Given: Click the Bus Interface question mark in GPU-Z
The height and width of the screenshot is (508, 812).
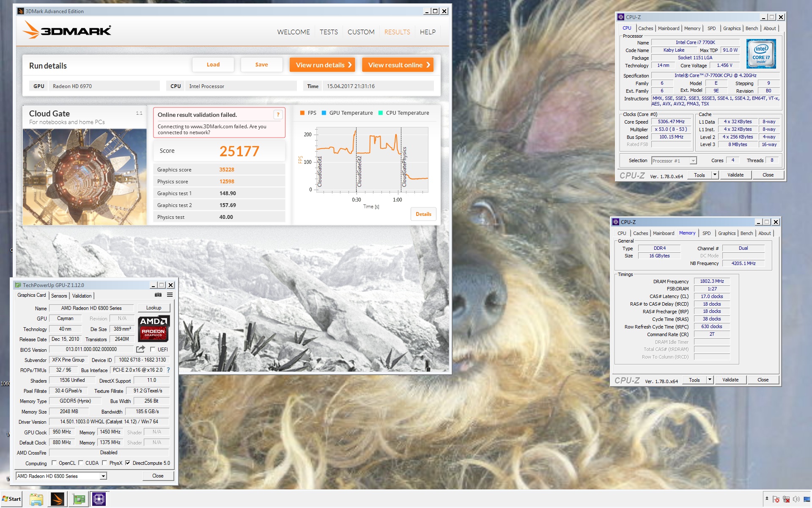Looking at the screenshot, I should click(x=168, y=370).
